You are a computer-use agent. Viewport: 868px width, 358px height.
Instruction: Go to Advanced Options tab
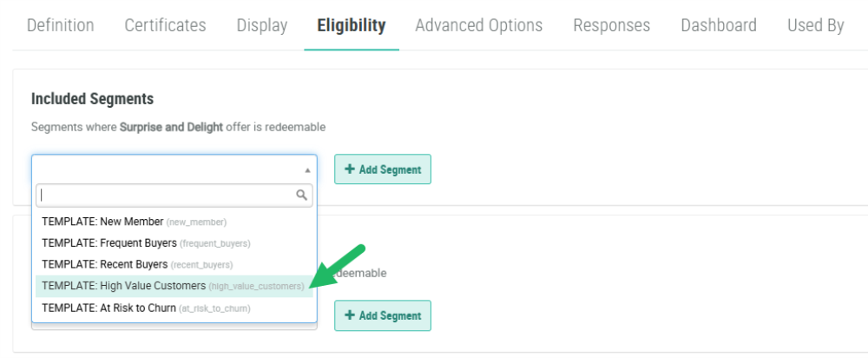(478, 25)
